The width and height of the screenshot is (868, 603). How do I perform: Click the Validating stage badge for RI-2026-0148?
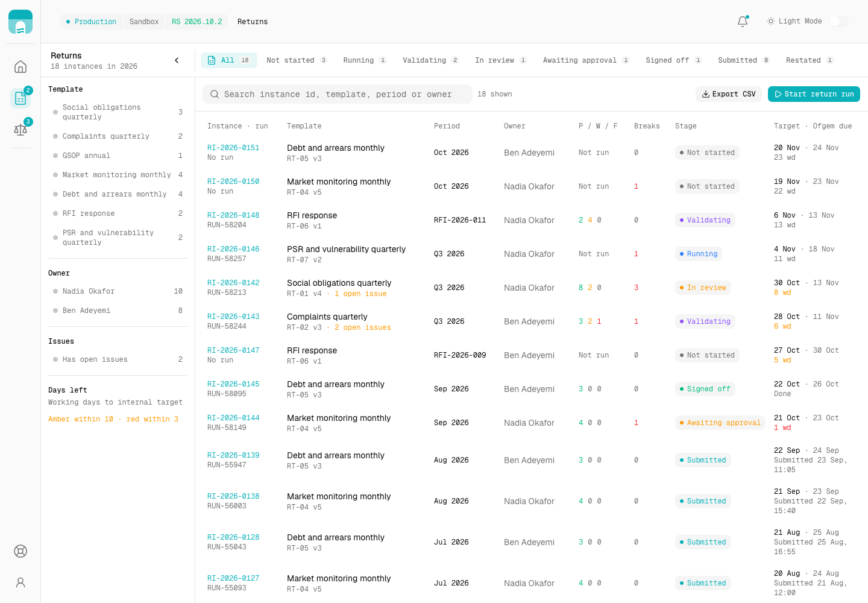705,220
